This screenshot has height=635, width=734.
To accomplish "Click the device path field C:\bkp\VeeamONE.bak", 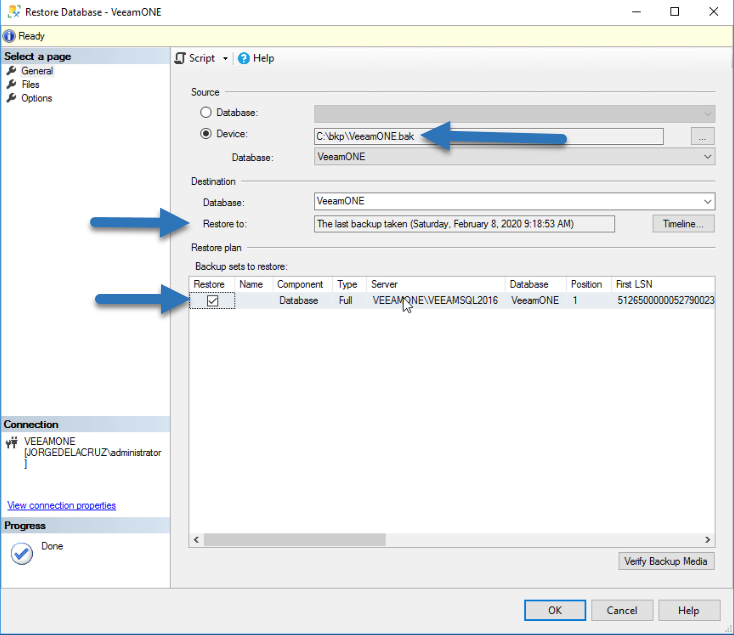I will tap(489, 137).
